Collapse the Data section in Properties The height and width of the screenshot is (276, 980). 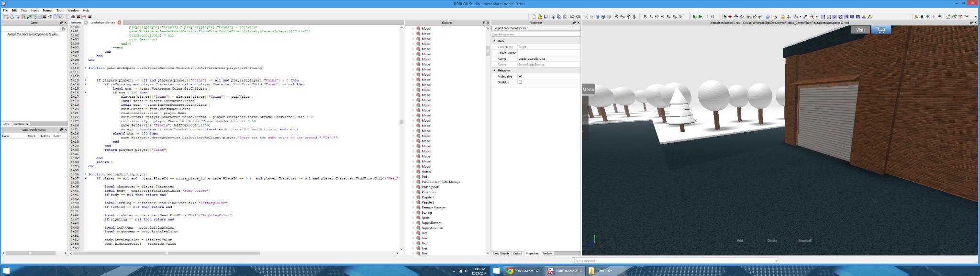[495, 41]
